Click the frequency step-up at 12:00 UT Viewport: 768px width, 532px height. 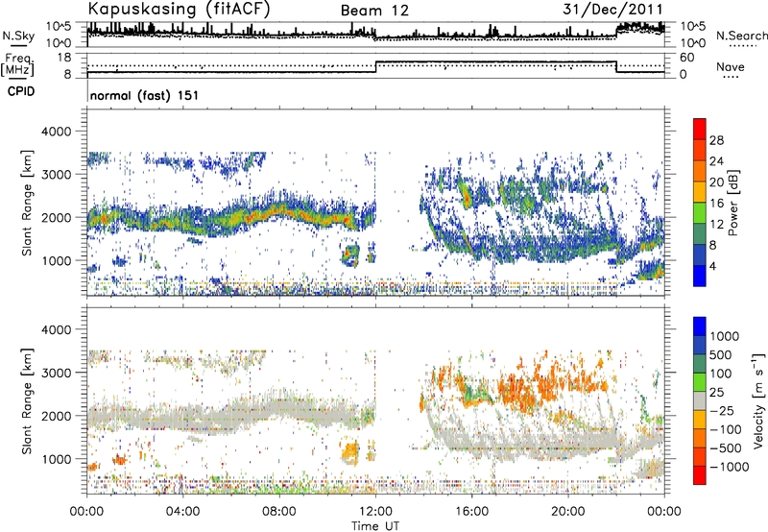tap(375, 66)
